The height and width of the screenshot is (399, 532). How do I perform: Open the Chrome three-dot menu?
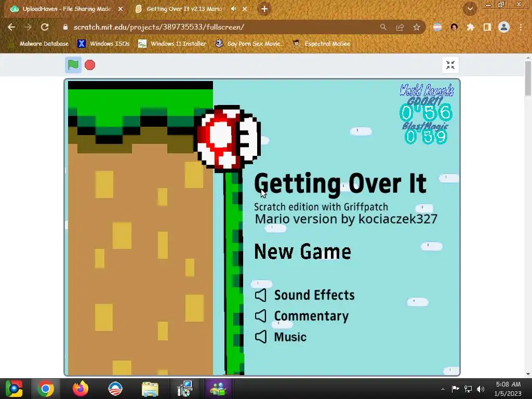[x=521, y=27]
